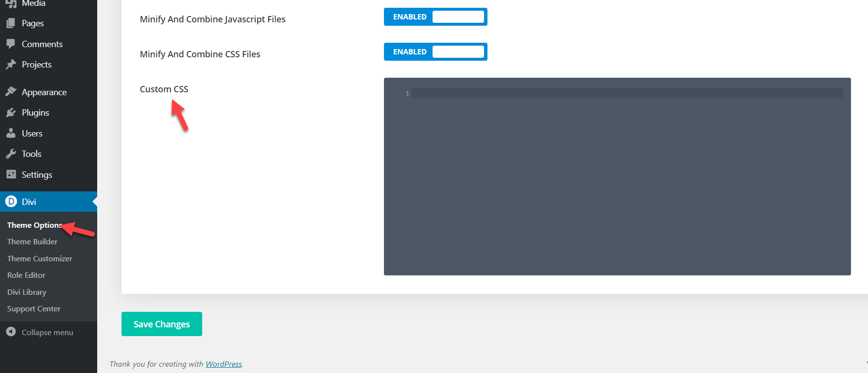The width and height of the screenshot is (868, 373).
Task: Open Theme Customizer submenu item
Action: pyautogui.click(x=40, y=258)
